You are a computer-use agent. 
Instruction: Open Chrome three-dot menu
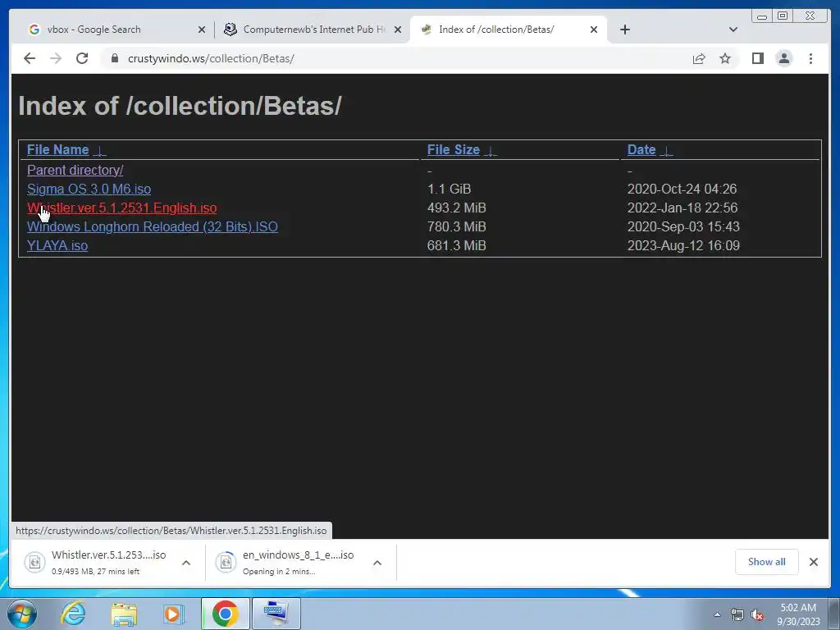click(810, 58)
